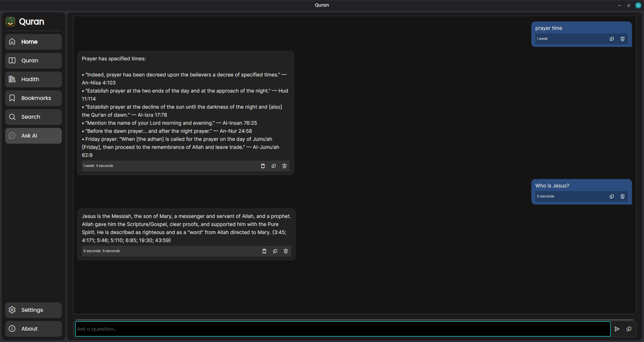Copy the prayer times AI answer
The width and height of the screenshot is (644, 342).
tap(274, 166)
